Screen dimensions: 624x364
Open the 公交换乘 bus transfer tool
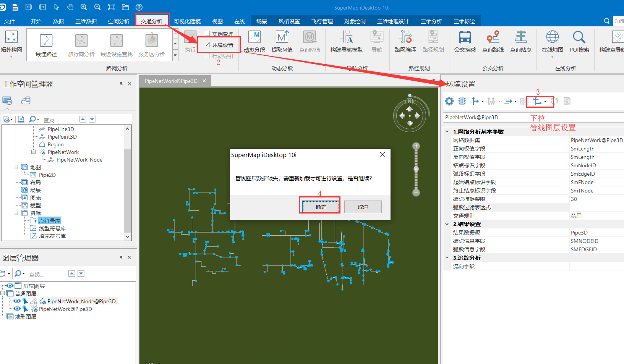click(x=465, y=42)
